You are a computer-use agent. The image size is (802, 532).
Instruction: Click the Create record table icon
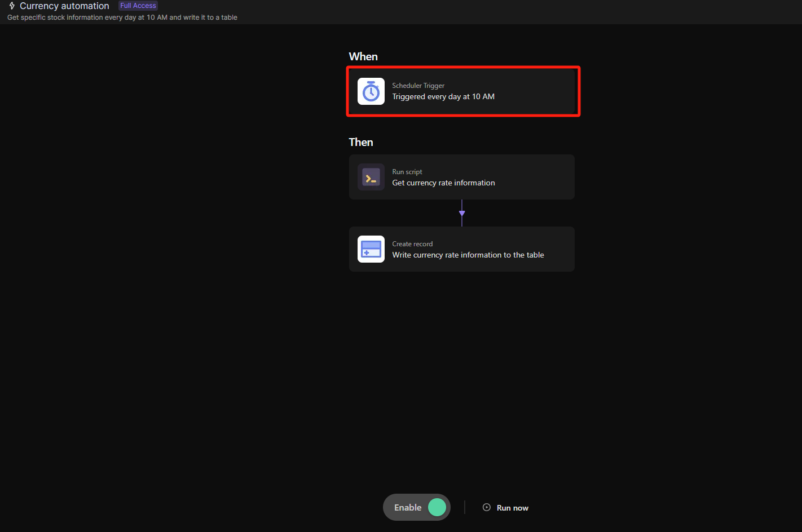click(x=371, y=249)
